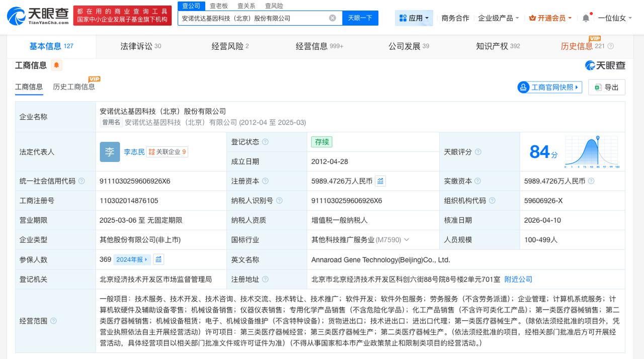
Task: Switch to the 查老板 search mode
Action: [x=219, y=6]
